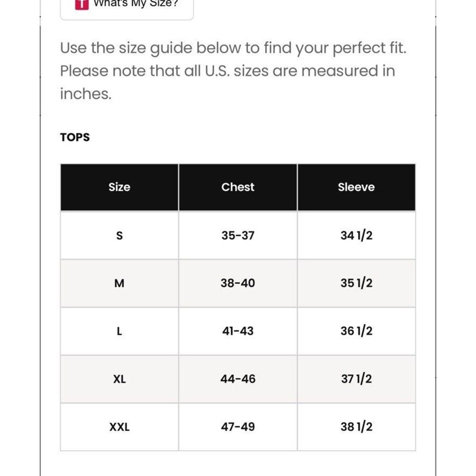This screenshot has width=476, height=476.
Task: Click the XXL size row label
Action: (119, 427)
